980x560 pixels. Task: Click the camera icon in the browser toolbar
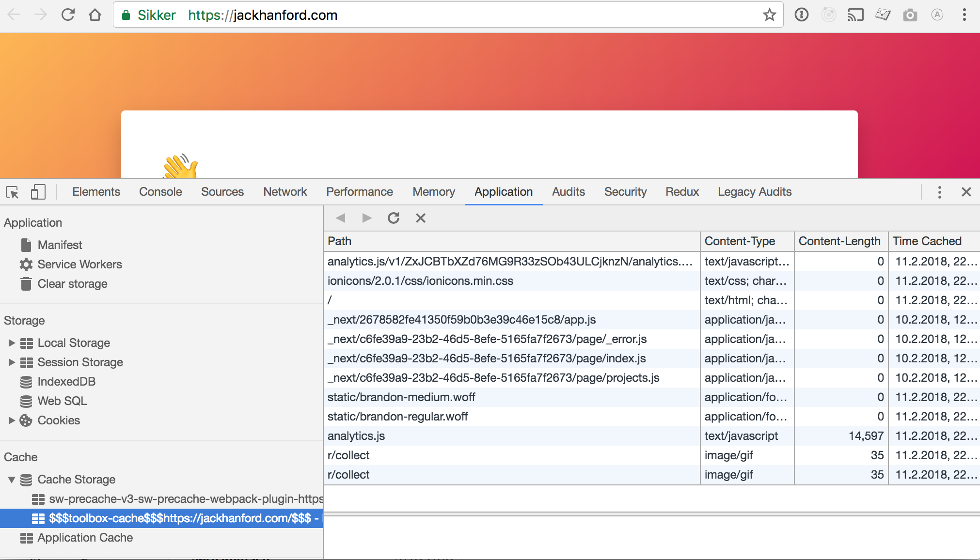tap(911, 15)
